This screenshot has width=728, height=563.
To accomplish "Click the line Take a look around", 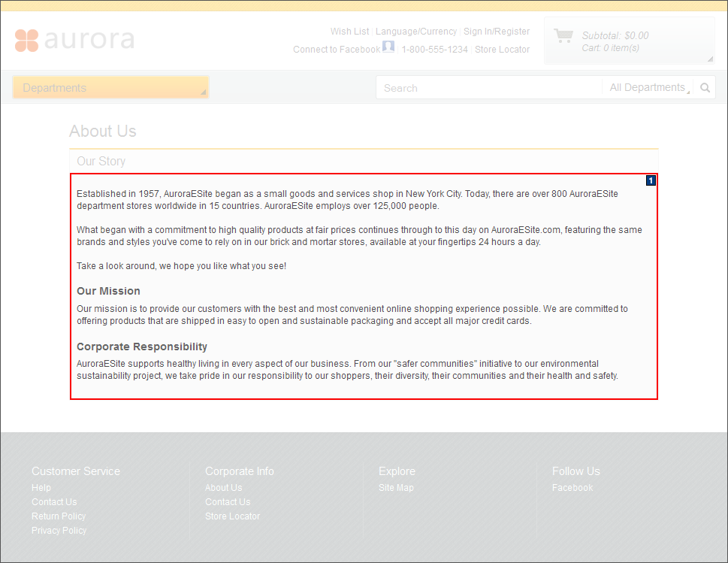I will pyautogui.click(x=182, y=265).
